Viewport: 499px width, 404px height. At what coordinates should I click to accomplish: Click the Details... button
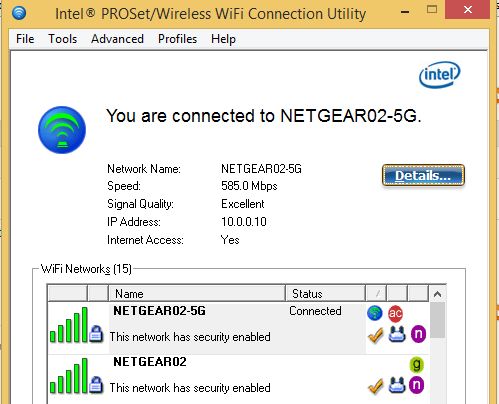tap(423, 175)
